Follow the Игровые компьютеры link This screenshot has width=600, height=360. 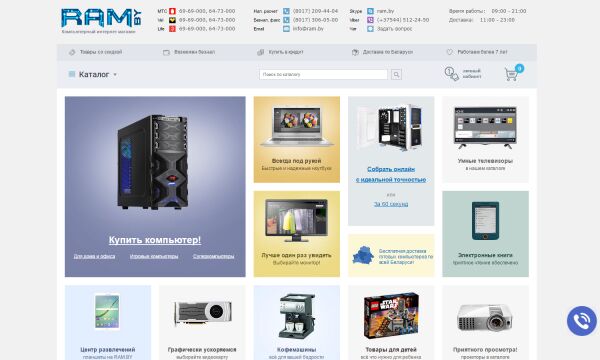[154, 256]
